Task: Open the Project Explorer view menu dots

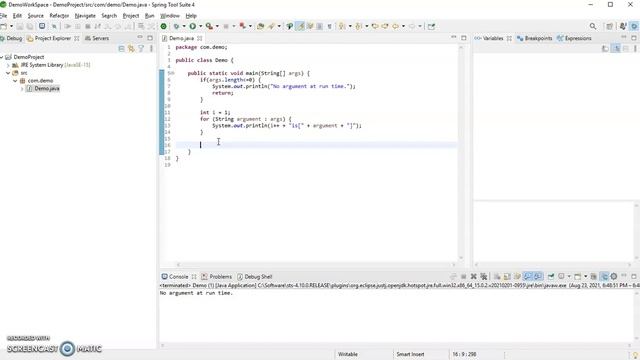Action: [151, 49]
